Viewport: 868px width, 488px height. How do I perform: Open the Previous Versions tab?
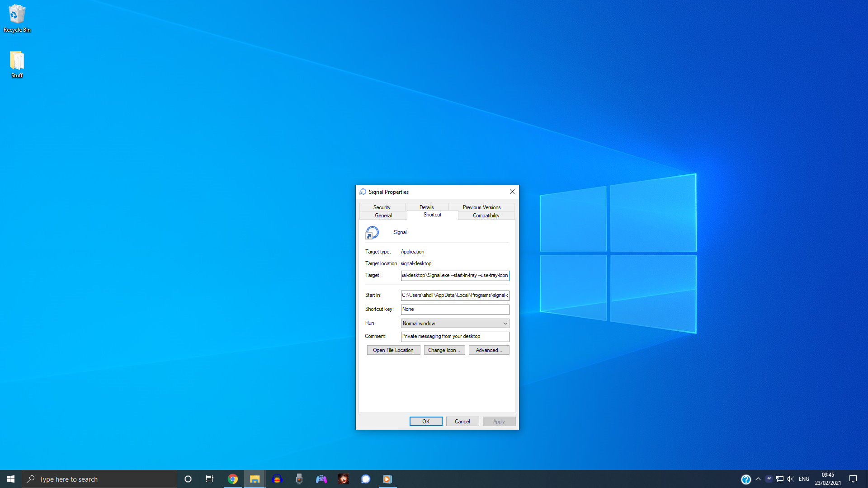tap(481, 207)
